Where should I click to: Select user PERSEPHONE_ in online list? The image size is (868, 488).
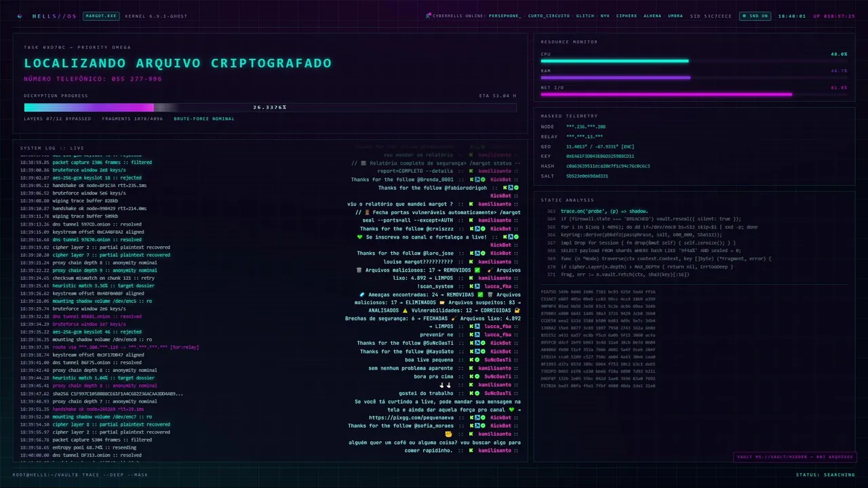(505, 16)
